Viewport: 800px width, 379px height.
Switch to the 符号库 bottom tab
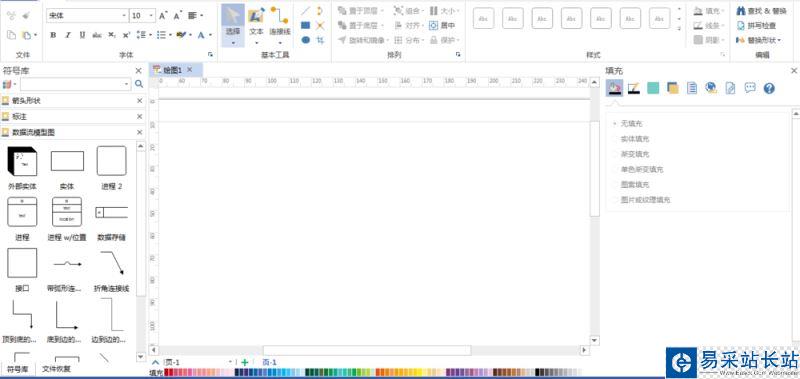click(x=18, y=368)
